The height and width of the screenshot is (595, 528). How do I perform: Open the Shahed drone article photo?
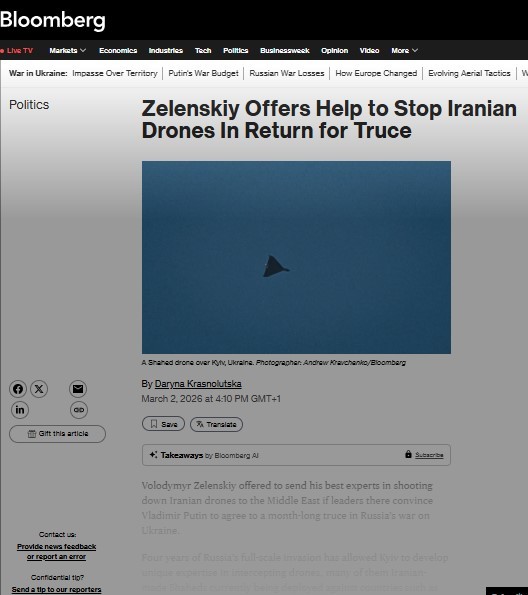click(296, 257)
